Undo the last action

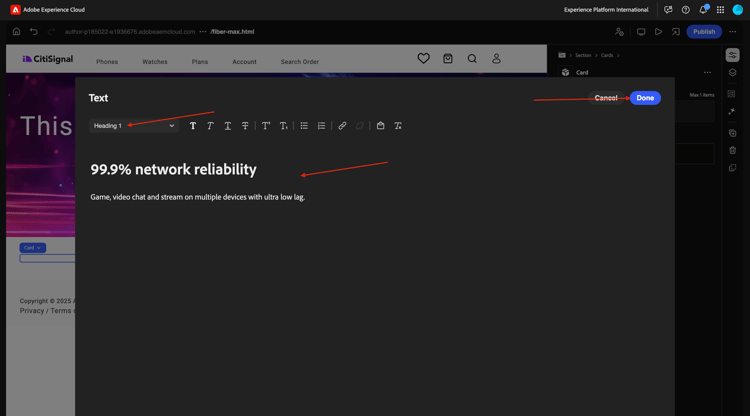point(33,32)
